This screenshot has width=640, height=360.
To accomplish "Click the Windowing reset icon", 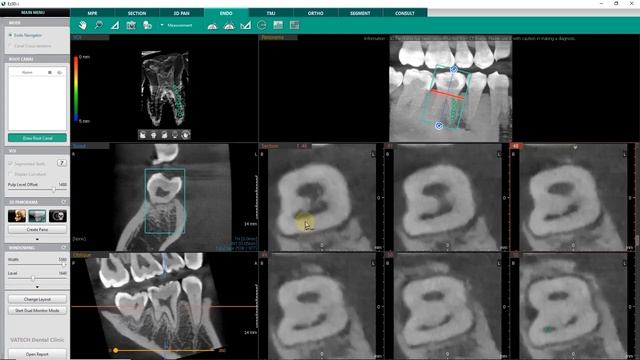I will pos(64,248).
